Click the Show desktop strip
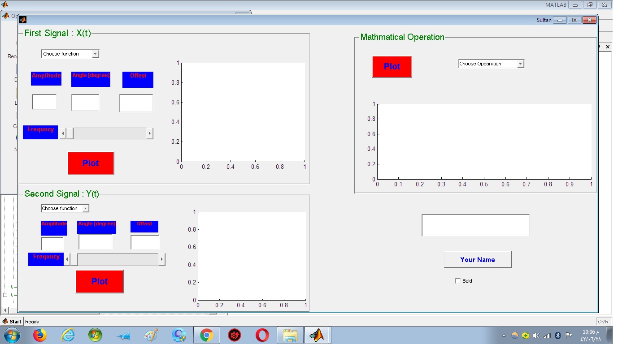This screenshot has height=344, width=644. [x=609, y=335]
